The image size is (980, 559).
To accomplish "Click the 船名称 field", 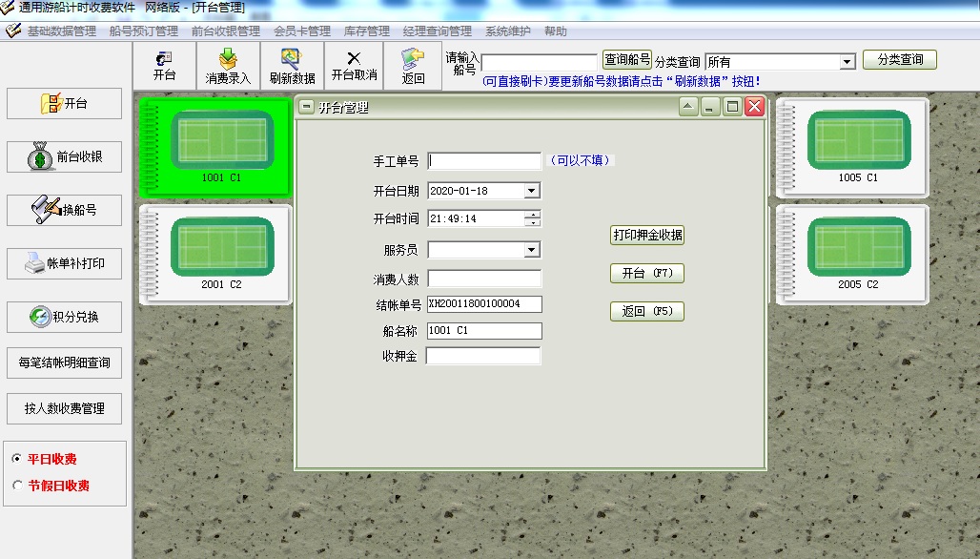I will pos(484,330).
